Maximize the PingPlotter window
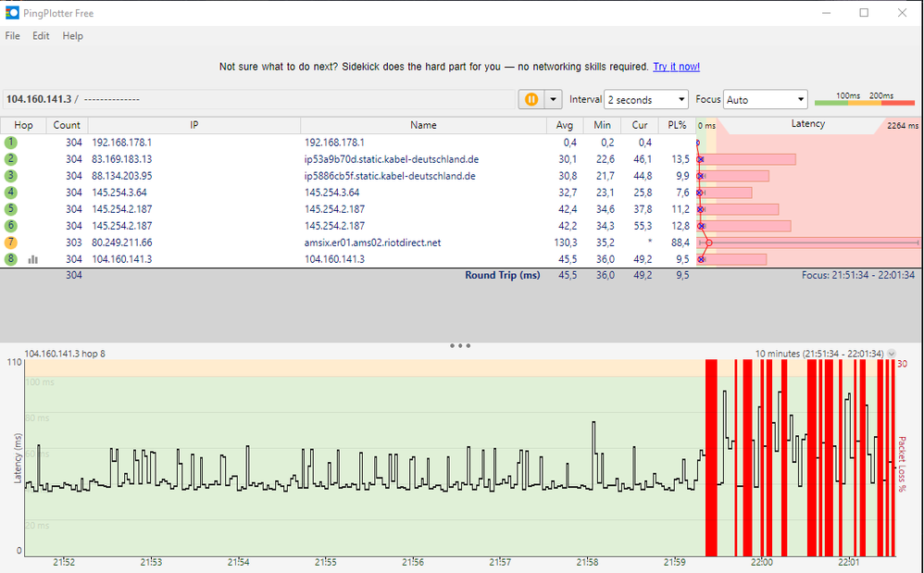Viewport: 924px width, 573px height. [864, 12]
